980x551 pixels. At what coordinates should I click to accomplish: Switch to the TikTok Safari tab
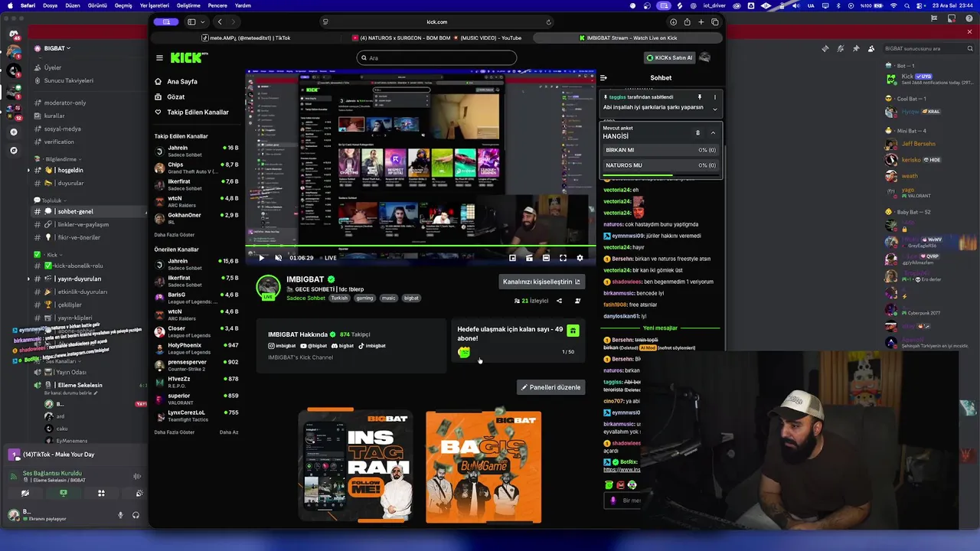[247, 37]
